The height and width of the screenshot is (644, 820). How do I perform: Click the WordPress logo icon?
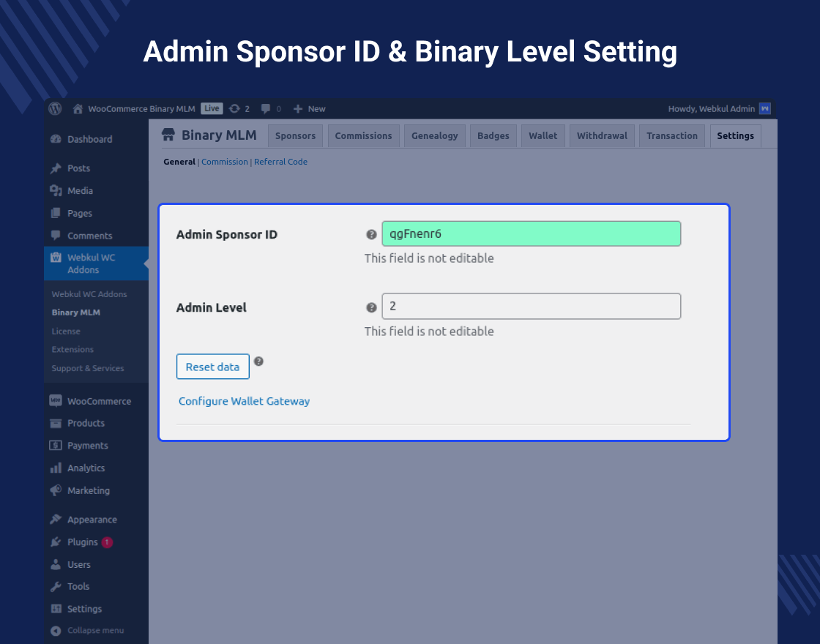pos(56,109)
